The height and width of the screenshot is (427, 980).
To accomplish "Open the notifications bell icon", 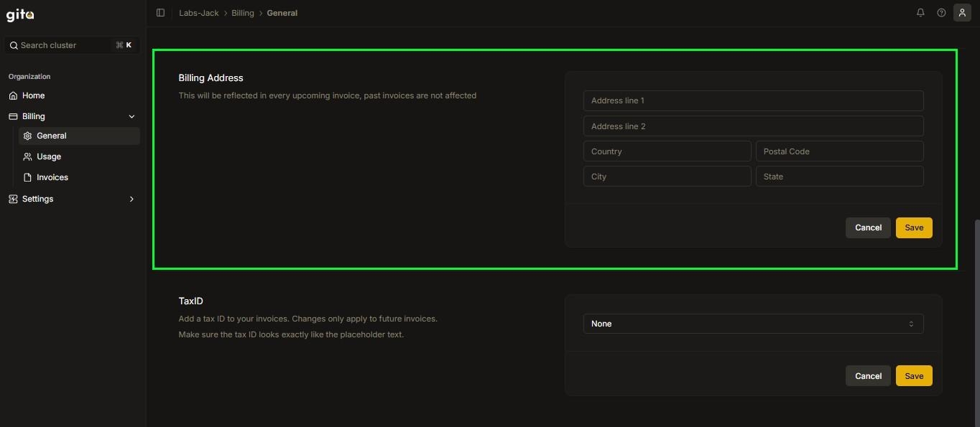I will pos(920,13).
